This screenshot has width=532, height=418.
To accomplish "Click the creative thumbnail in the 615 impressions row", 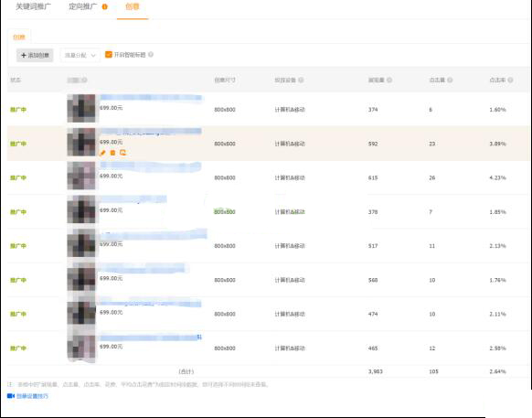I will (81, 176).
